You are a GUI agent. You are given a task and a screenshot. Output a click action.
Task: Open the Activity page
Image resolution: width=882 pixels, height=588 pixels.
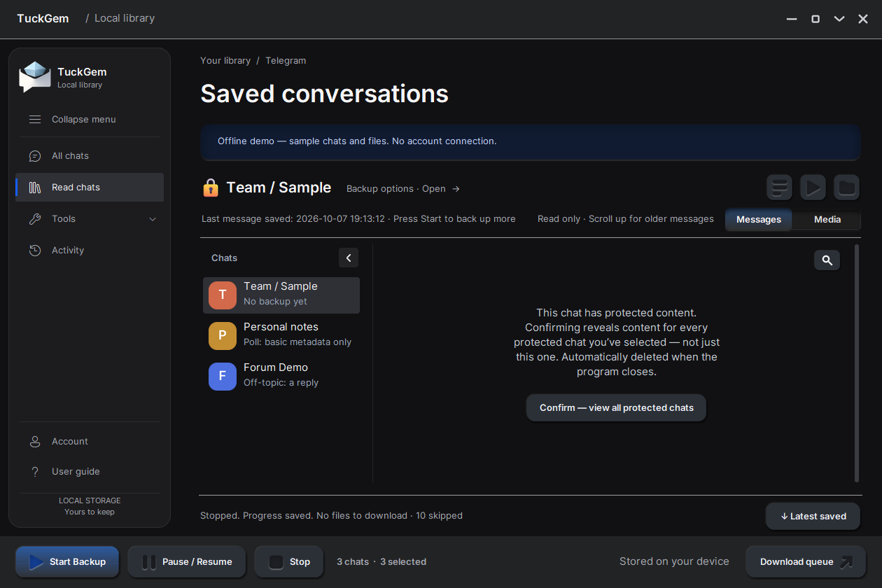click(x=90, y=251)
